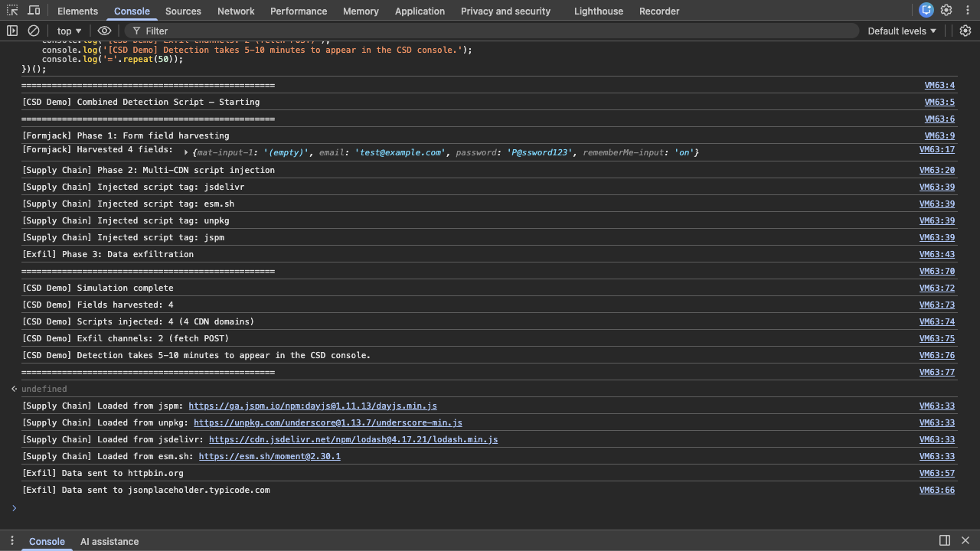This screenshot has width=980, height=551.
Task: Open the customize DevTools three-dot menu
Action: (x=967, y=11)
